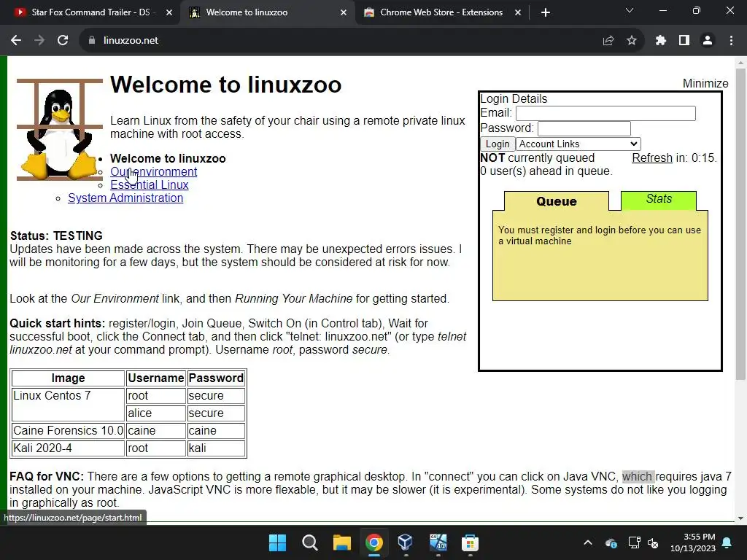The image size is (747, 560).
Task: Select the Welcome to linuxzoo tab
Action: 267,12
